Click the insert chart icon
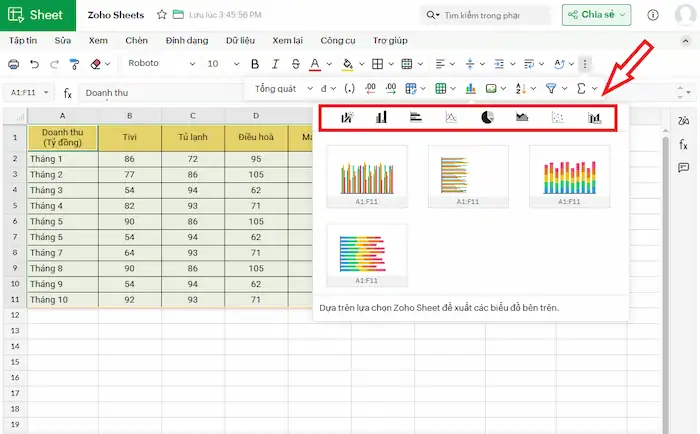The width and height of the screenshot is (700, 434). pyautogui.click(x=471, y=88)
